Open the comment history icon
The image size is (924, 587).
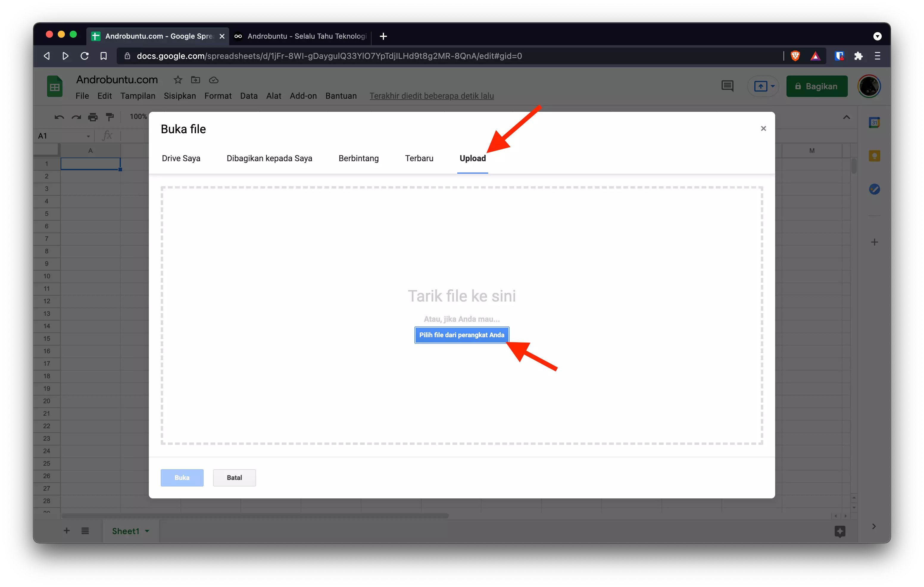point(727,86)
